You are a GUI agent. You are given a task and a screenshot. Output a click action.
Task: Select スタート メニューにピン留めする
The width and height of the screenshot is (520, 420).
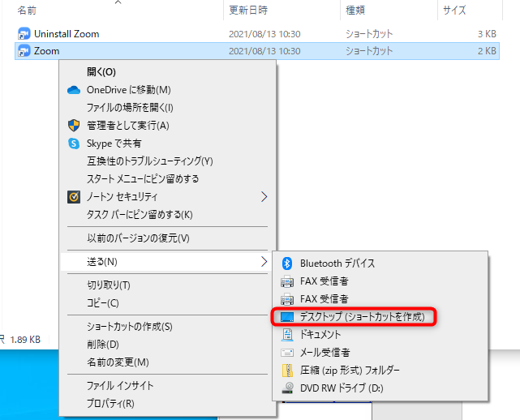click(x=167, y=179)
